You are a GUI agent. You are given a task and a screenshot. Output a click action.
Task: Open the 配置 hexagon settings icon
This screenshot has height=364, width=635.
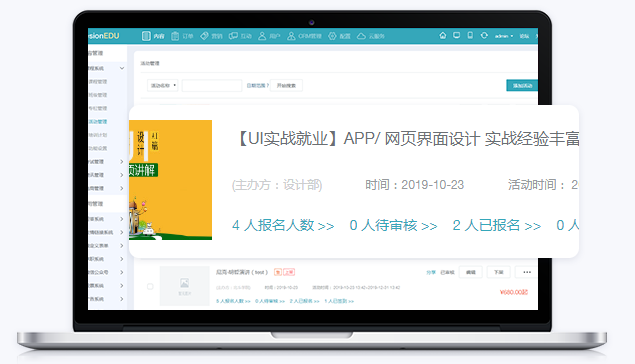click(x=332, y=36)
